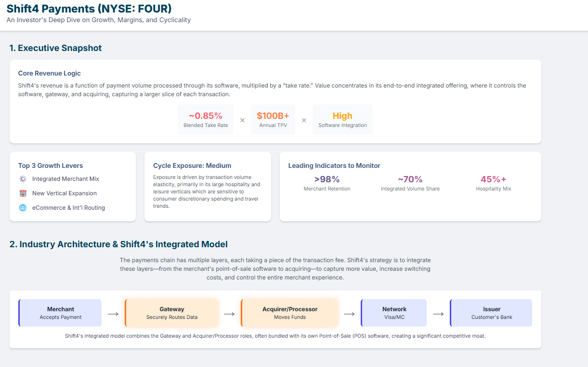Click the High Software Integration card

342,119
